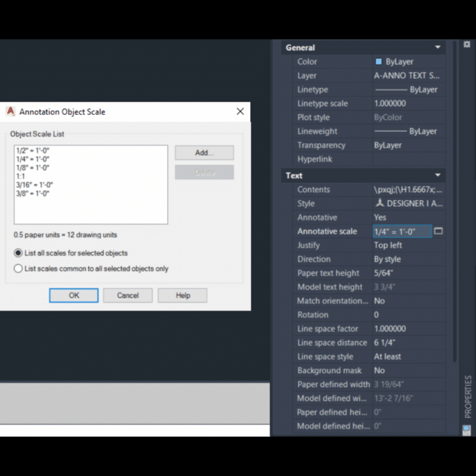
Task: Click the palette icon below the PROPERTIES label
Action: 466,429
